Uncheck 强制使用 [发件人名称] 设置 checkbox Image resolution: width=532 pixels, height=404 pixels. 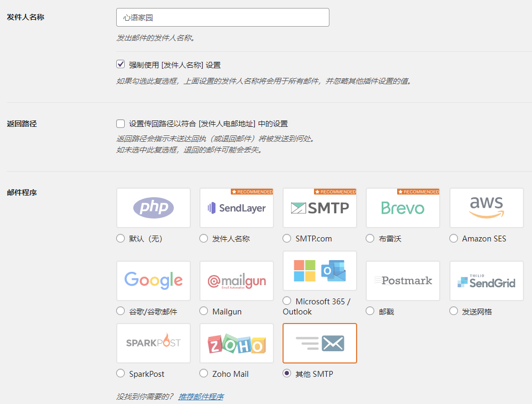point(120,64)
